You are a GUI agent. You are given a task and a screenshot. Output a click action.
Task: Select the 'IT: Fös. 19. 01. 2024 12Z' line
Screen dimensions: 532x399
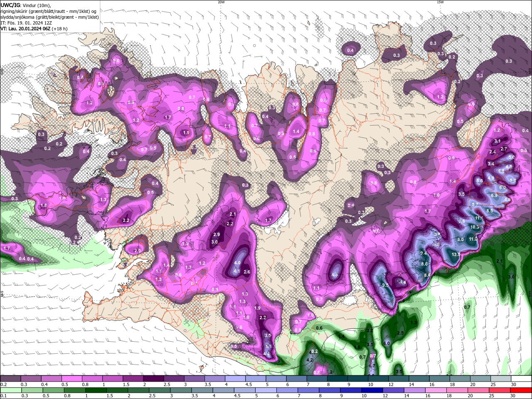(x=26, y=23)
